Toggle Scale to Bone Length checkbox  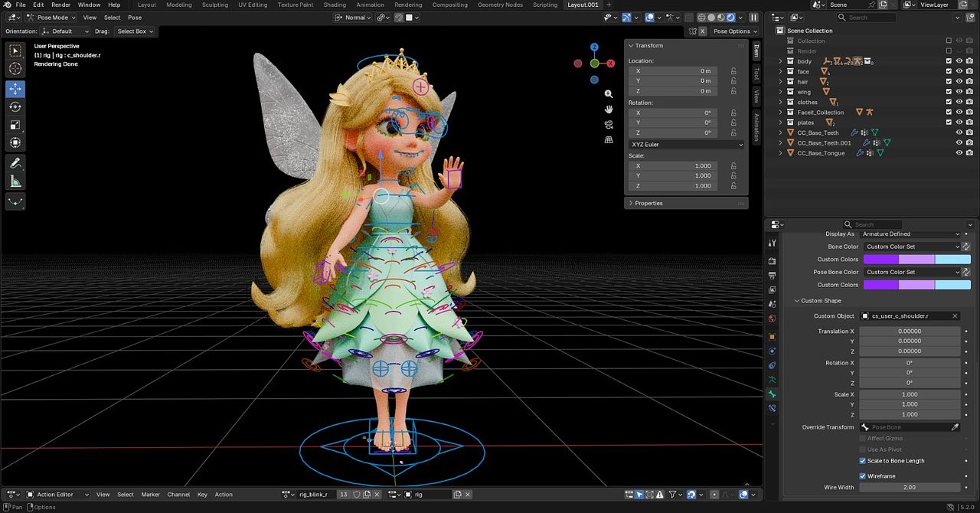click(863, 461)
